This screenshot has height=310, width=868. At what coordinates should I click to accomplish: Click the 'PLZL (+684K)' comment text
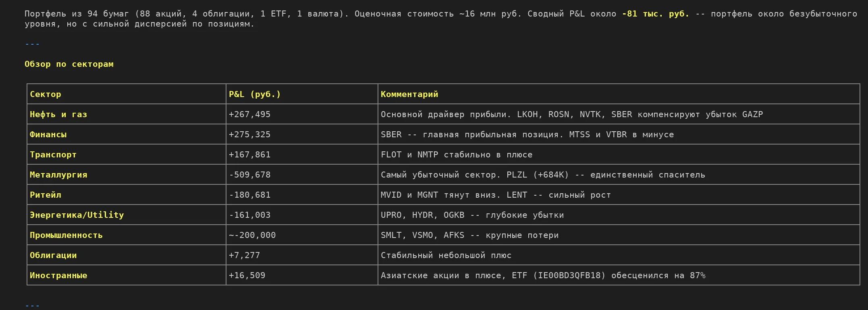[x=537, y=175]
